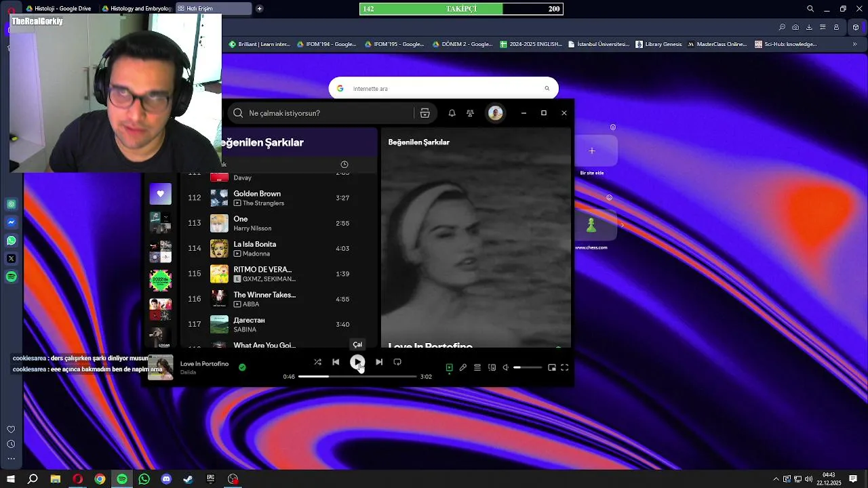Click the Love In Portofino album thumbnail
868x488 pixels.
point(161,367)
